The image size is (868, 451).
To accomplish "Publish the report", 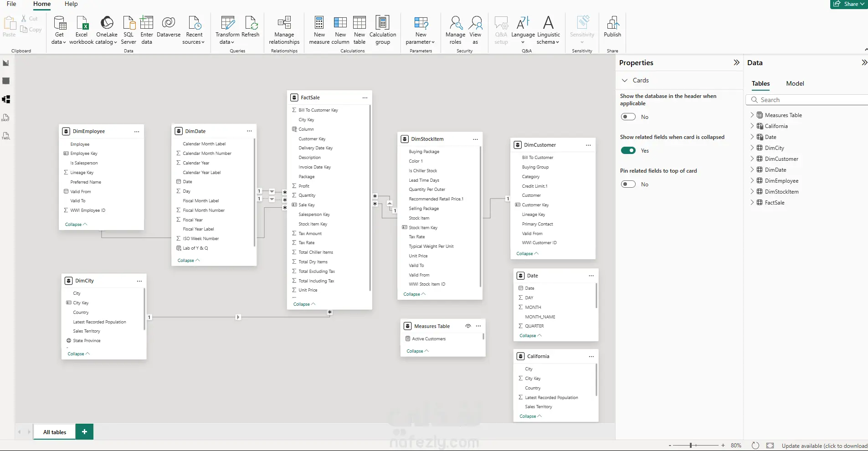I will 612,27.
